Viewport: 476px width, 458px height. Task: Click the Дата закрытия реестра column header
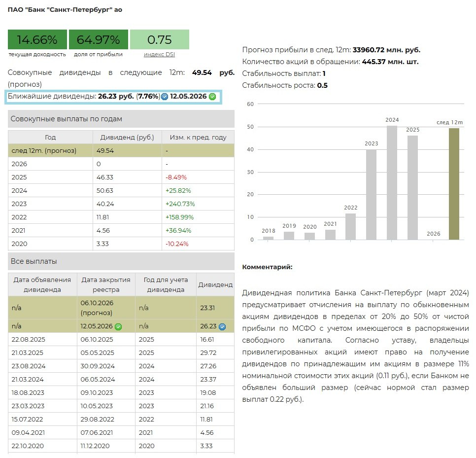coord(106,284)
